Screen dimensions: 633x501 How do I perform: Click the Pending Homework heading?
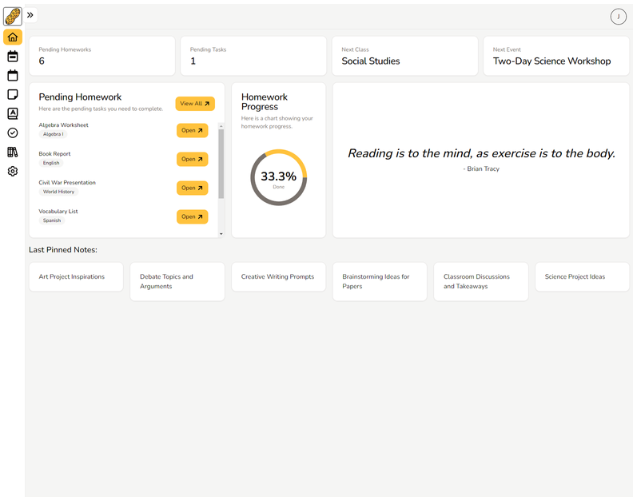click(80, 97)
